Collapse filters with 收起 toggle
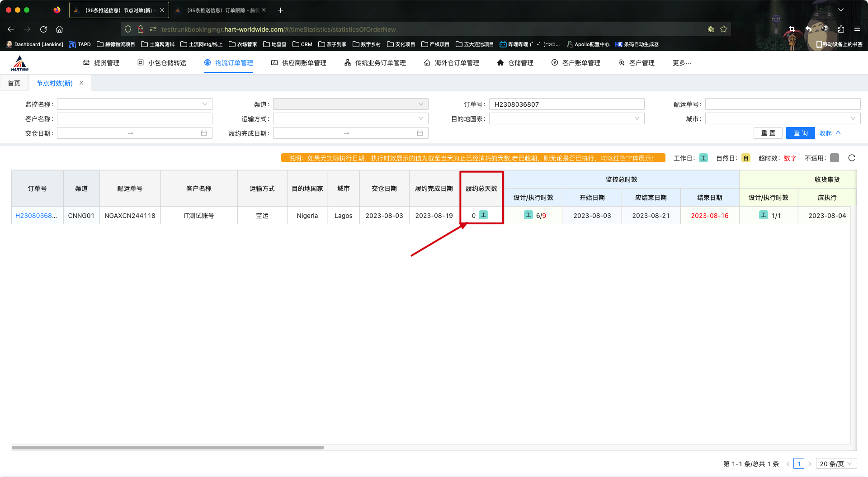Screen dimensions: 868x477 [x=830, y=133]
